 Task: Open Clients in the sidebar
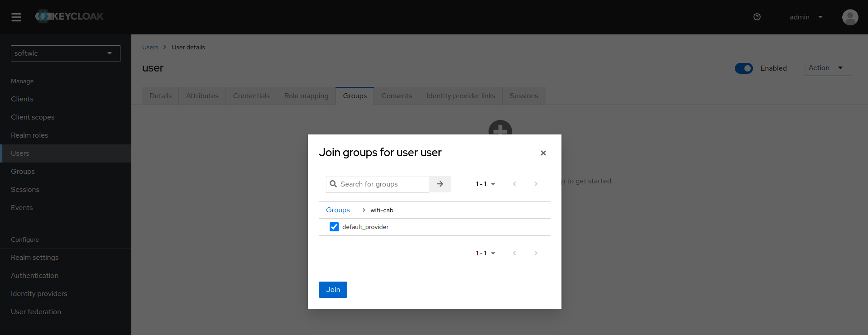(66, 99)
